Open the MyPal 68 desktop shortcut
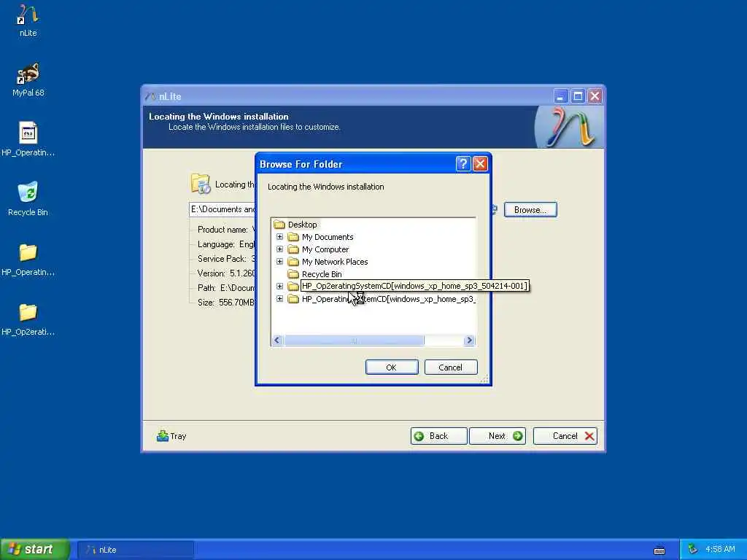Viewport: 747px width, 560px height. point(28,80)
